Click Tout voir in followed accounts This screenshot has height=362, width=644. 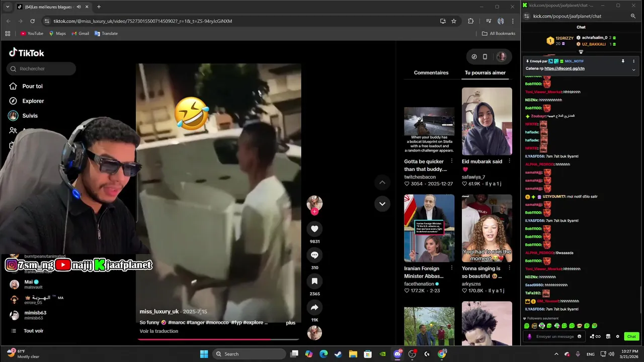(34, 331)
